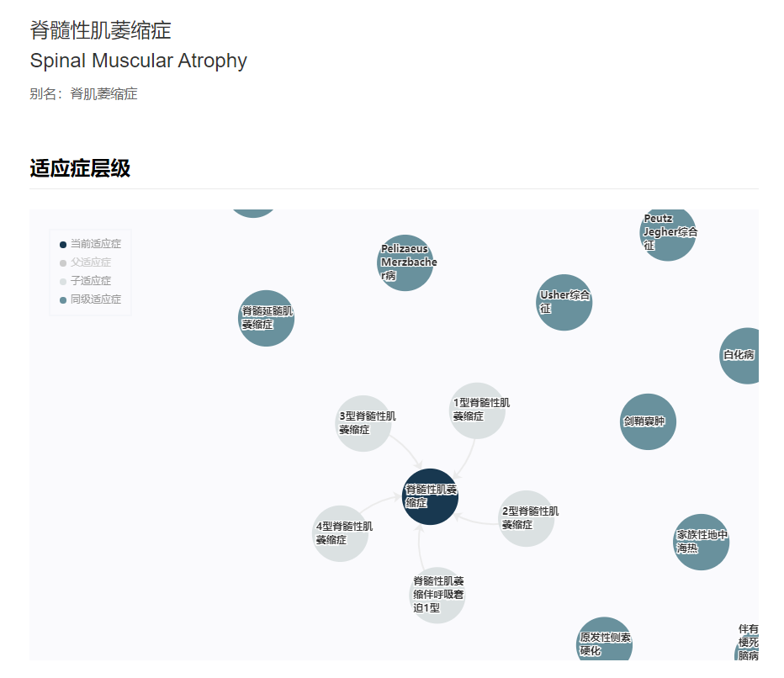
Task: Open the 4型脊髓性肌萎缩症 node
Action: pos(341,533)
